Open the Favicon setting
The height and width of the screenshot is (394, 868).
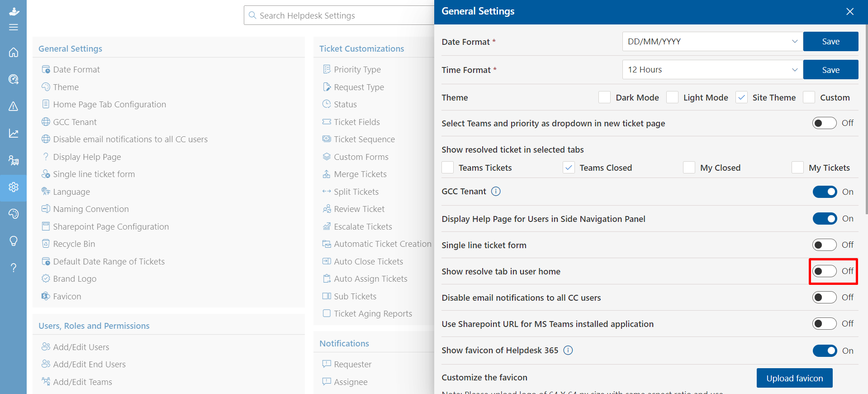click(x=67, y=297)
